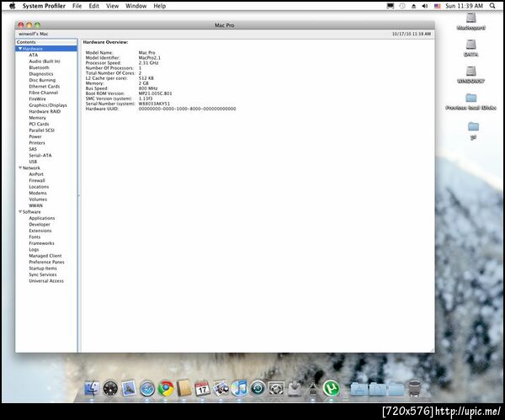Select the Previous local iDisks folder
Image resolution: width=505 pixels, height=420 pixels.
(470, 102)
